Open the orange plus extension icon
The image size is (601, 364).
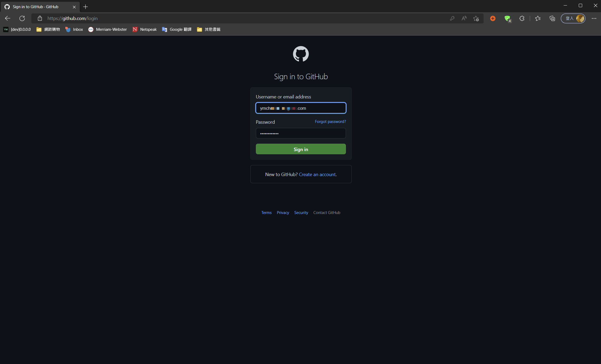[x=493, y=18]
